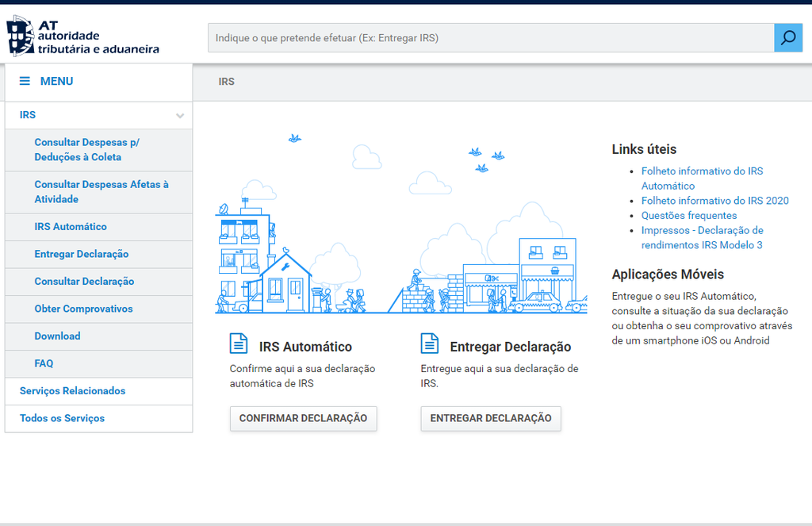812x526 pixels.
Task: Focus the search field for services
Action: [490, 38]
